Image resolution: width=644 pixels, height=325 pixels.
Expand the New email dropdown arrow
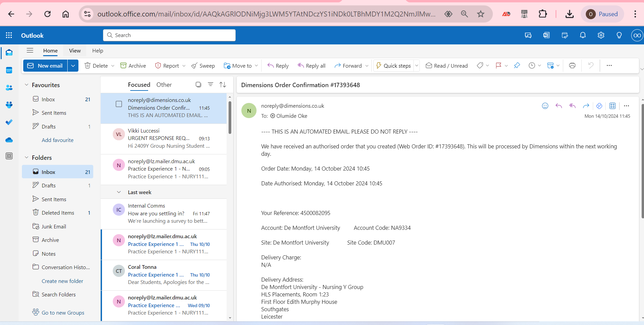point(73,66)
